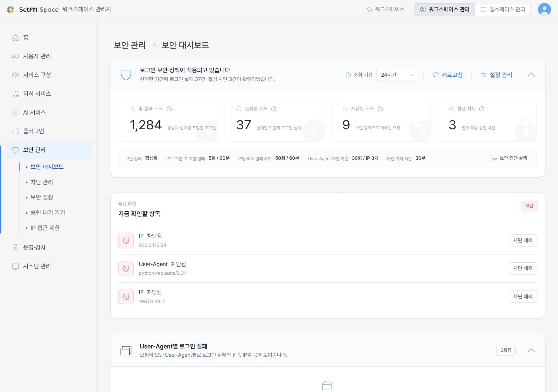The image size is (558, 392).
Task: Unblock python-requests/2.31 with 차단 해제
Action: pyautogui.click(x=523, y=268)
